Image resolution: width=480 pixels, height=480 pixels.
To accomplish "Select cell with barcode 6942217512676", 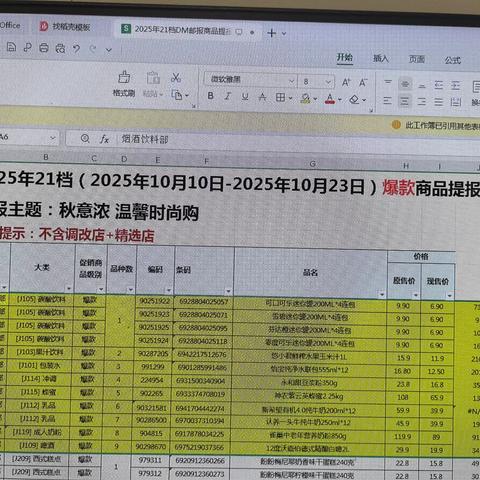I will point(202,354).
